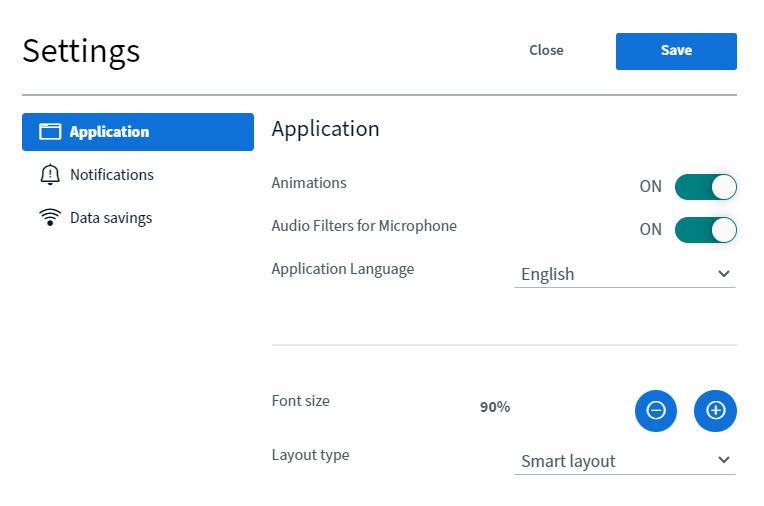764x506 pixels.
Task: Click the chevron arrow beside Smart layout
Action: coord(724,461)
